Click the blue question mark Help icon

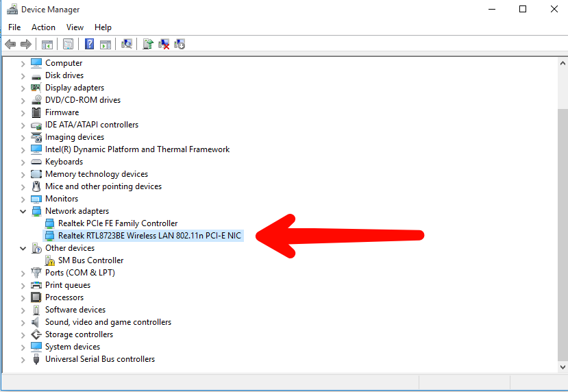pyautogui.click(x=90, y=44)
